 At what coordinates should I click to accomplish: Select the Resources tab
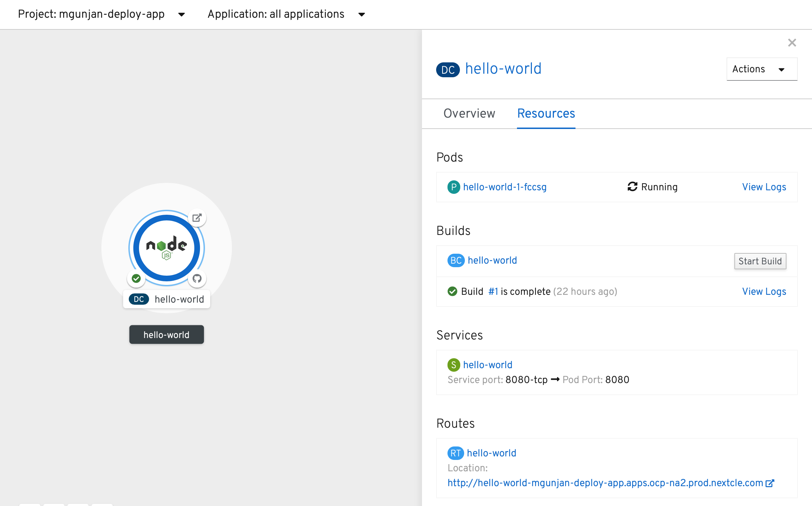(x=546, y=113)
